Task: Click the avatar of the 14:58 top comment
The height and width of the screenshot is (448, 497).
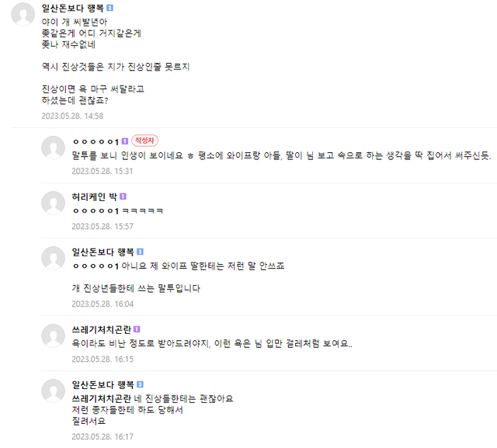Action: 23,15
